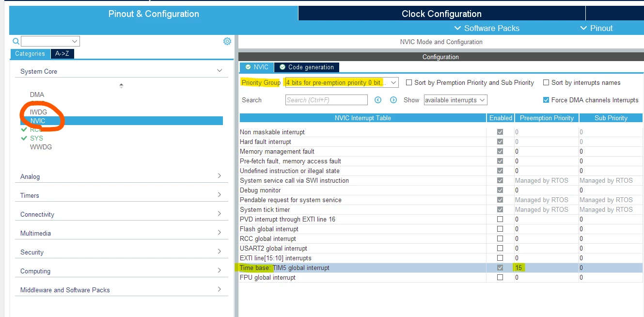
Task: Enable PVD interrupt through EXTI line 16
Action: 500,219
